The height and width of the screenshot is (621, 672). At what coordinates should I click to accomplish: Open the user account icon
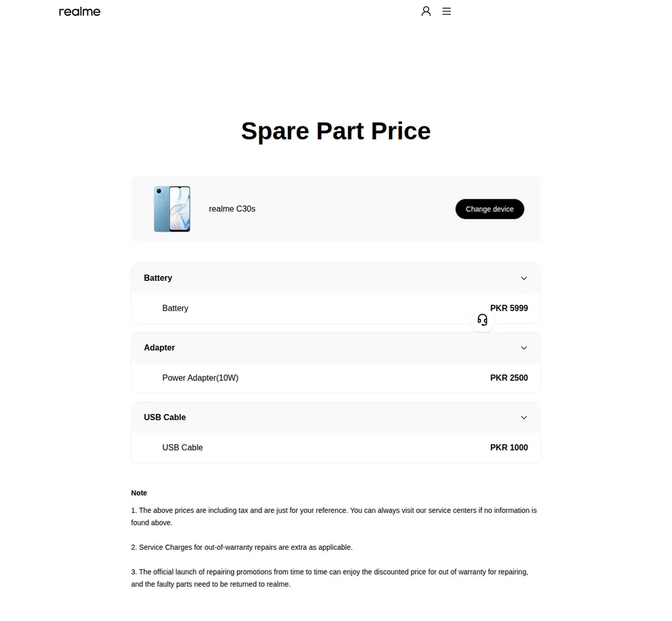(425, 11)
